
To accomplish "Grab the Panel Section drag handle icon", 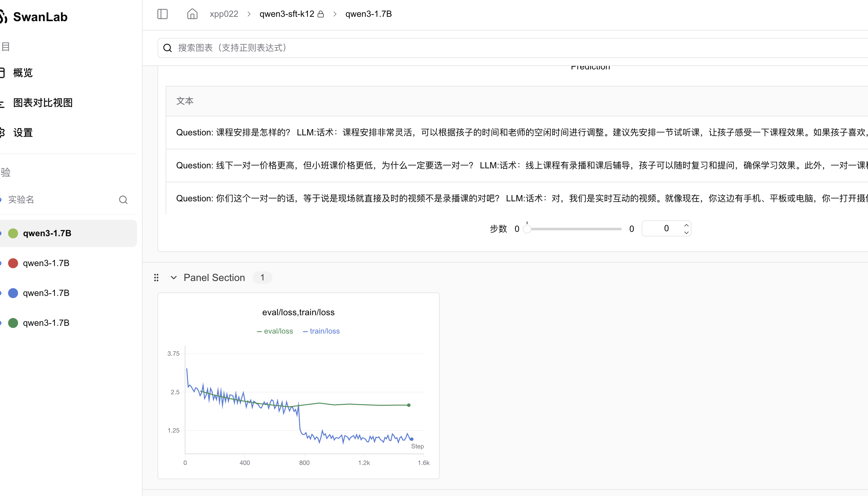I will coord(156,278).
